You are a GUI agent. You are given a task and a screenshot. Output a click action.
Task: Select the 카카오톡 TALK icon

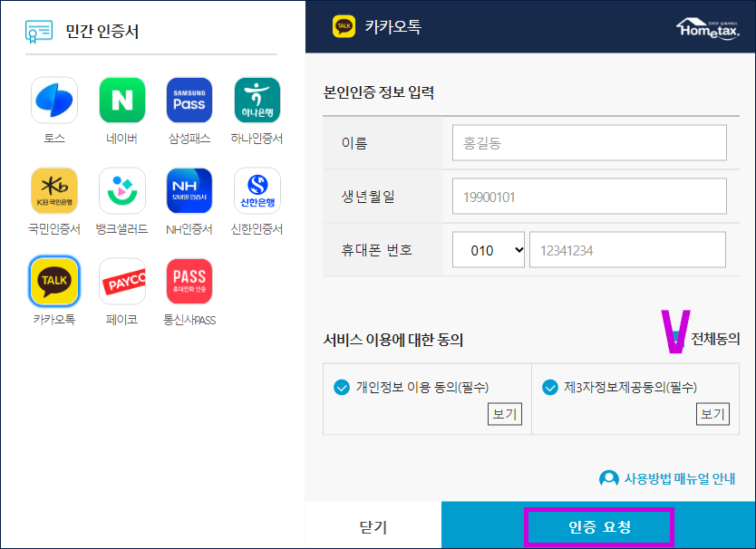tap(53, 281)
